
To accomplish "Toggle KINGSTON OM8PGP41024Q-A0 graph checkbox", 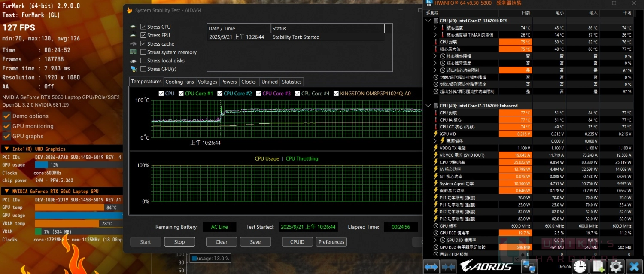I will coord(336,93).
